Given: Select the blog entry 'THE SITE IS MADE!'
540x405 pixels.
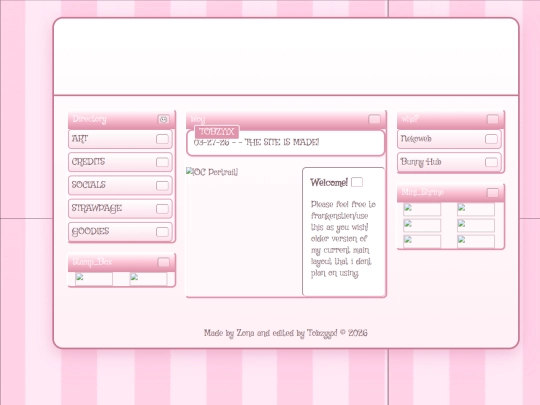Looking at the screenshot, I should 256,142.
